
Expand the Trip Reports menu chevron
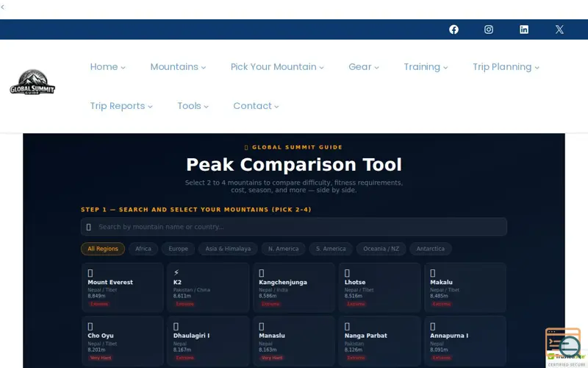coord(150,107)
